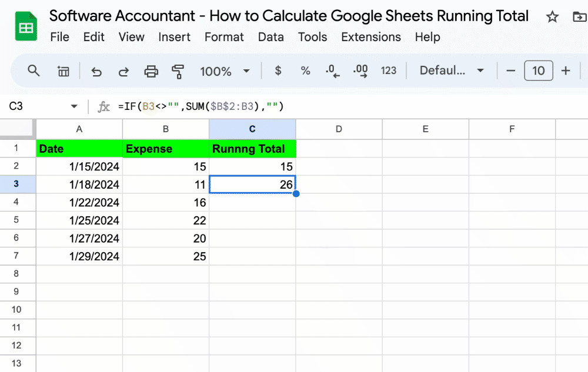
Task: Select column B header
Action: (166, 129)
